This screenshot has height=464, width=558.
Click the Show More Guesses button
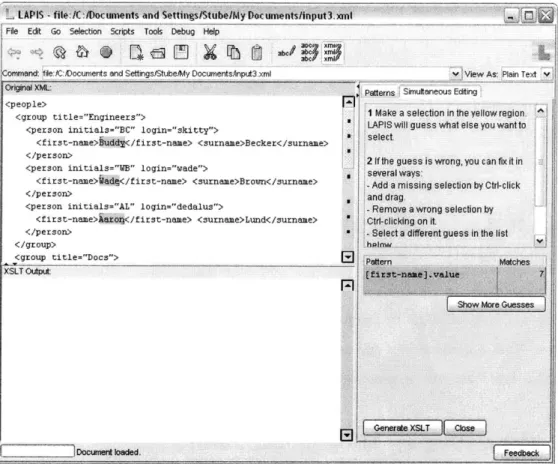[x=496, y=305]
